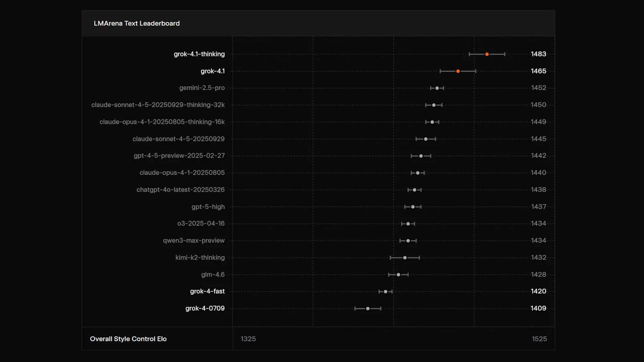Click the data point in the claude-sonnet-4-5-20250929 row
644x362 pixels.
[x=426, y=139]
